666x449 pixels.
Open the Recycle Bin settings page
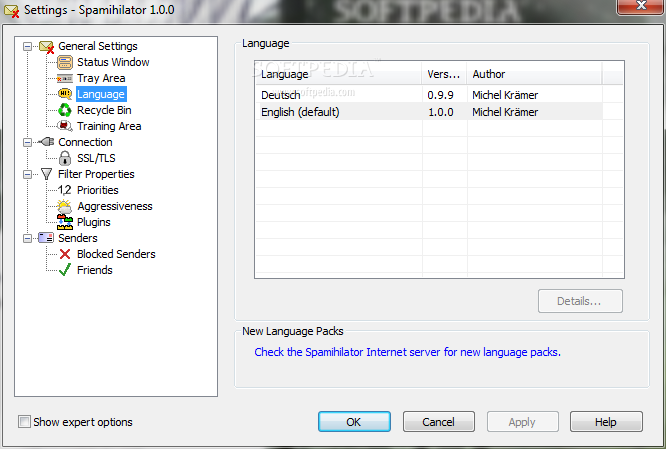coord(104,110)
